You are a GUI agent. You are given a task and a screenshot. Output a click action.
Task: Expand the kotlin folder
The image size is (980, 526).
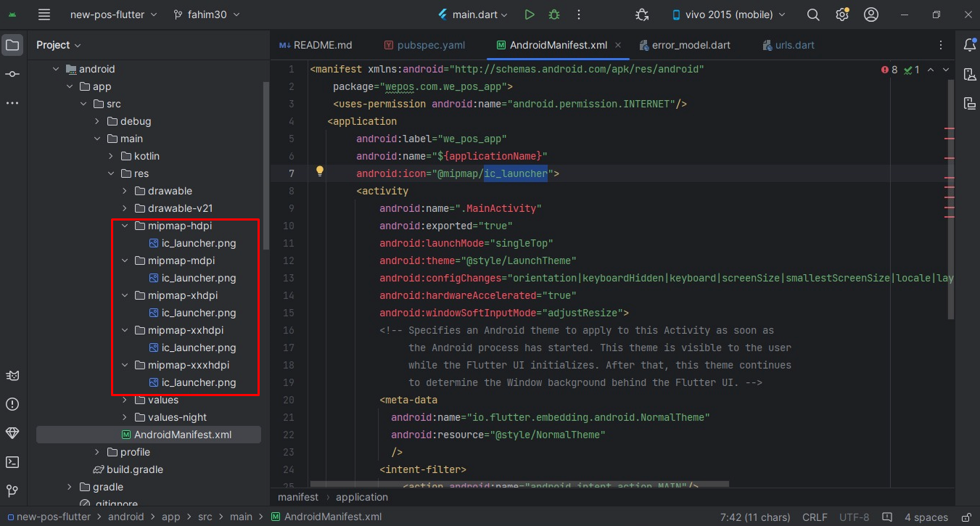[x=111, y=156]
